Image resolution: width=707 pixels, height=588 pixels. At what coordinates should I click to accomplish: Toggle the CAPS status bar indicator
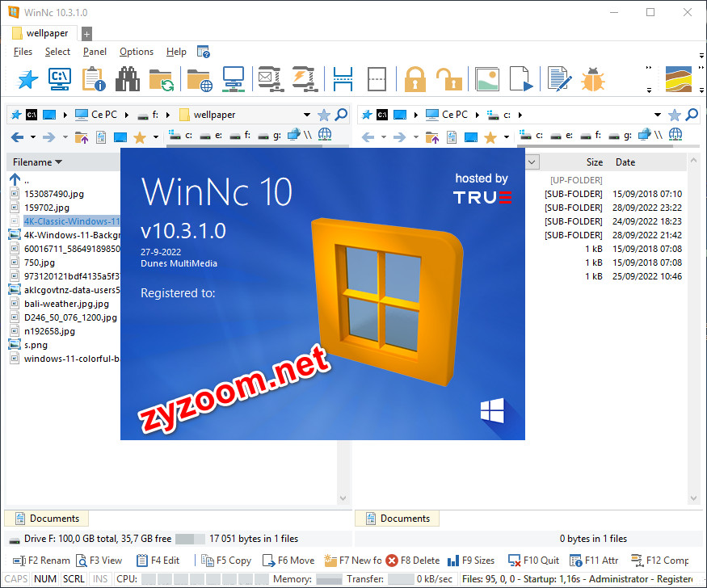click(16, 578)
